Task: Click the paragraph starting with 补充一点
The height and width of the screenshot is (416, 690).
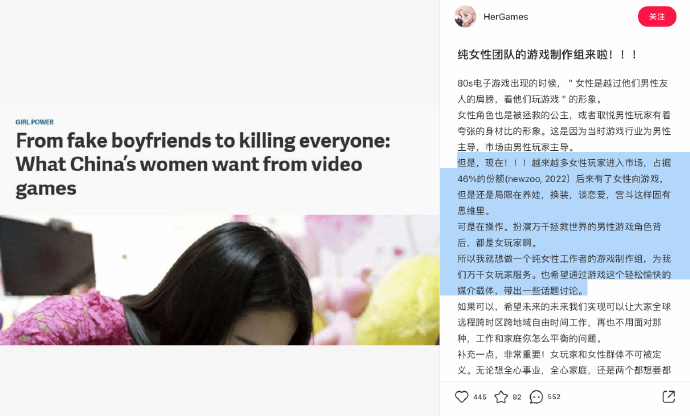Action: click(x=564, y=362)
